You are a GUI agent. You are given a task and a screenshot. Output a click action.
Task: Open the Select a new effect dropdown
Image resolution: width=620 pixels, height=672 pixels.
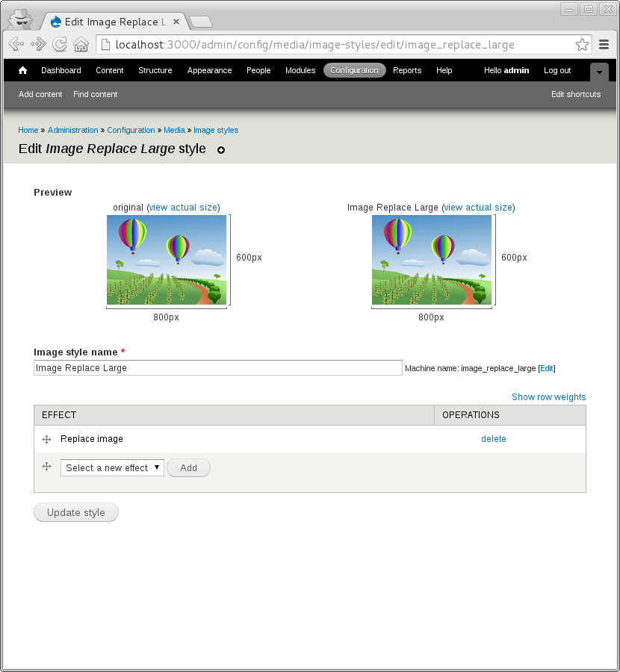pos(112,467)
